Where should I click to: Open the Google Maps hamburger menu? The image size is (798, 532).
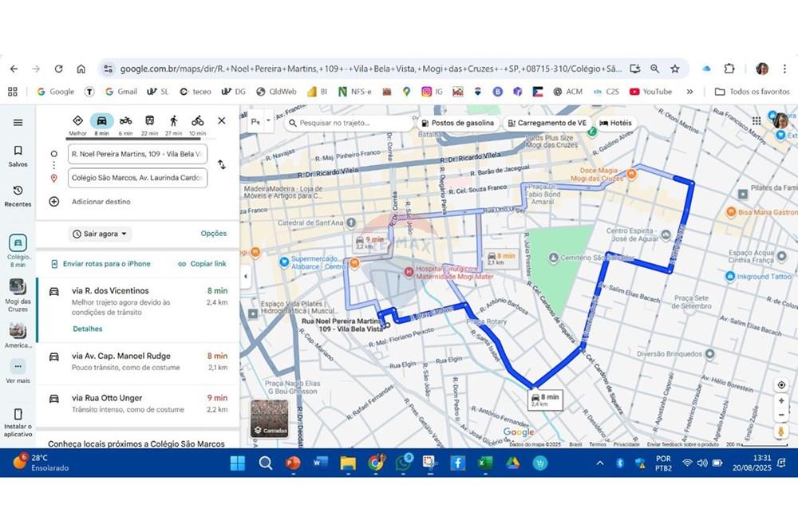coord(18,123)
